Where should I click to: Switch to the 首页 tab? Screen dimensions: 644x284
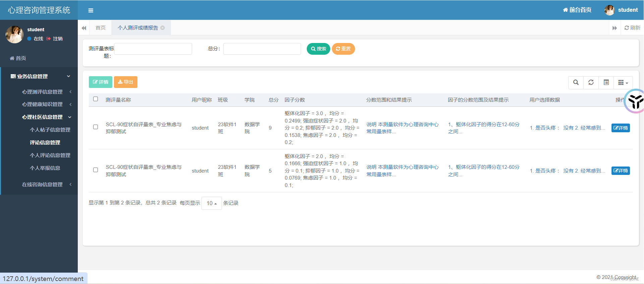click(x=101, y=28)
